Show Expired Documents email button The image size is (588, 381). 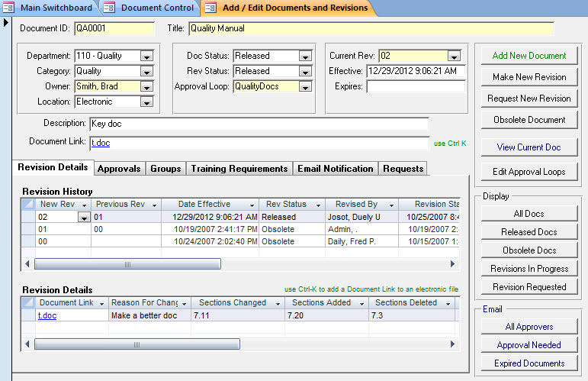(529, 363)
